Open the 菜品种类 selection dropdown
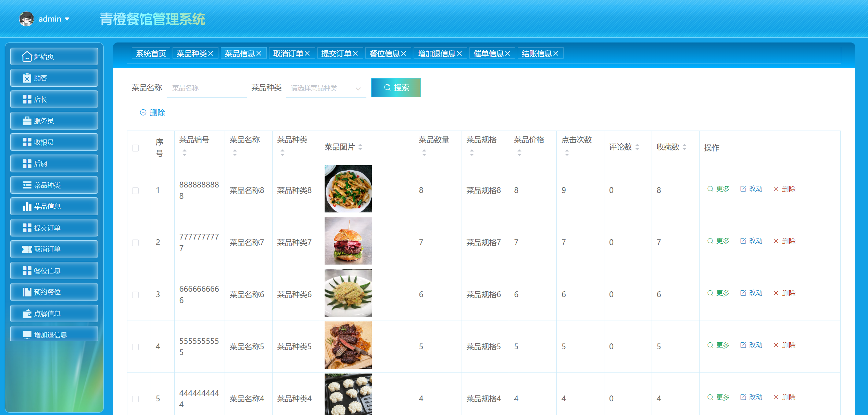Image resolution: width=868 pixels, height=415 pixels. (x=325, y=88)
